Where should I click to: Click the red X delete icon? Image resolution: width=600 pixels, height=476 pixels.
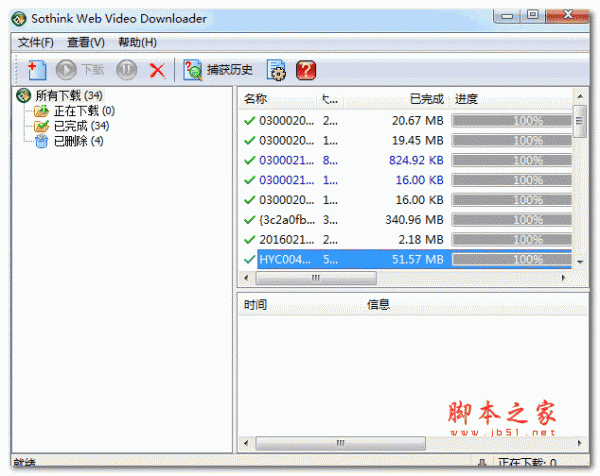pos(157,70)
